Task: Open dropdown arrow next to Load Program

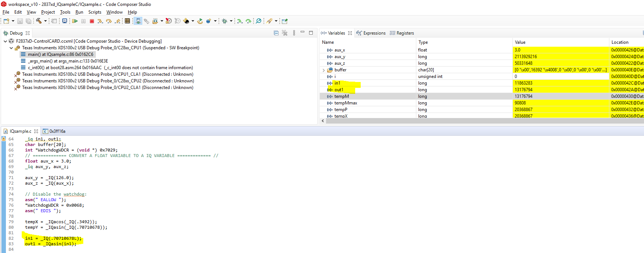Action: [x=162, y=21]
